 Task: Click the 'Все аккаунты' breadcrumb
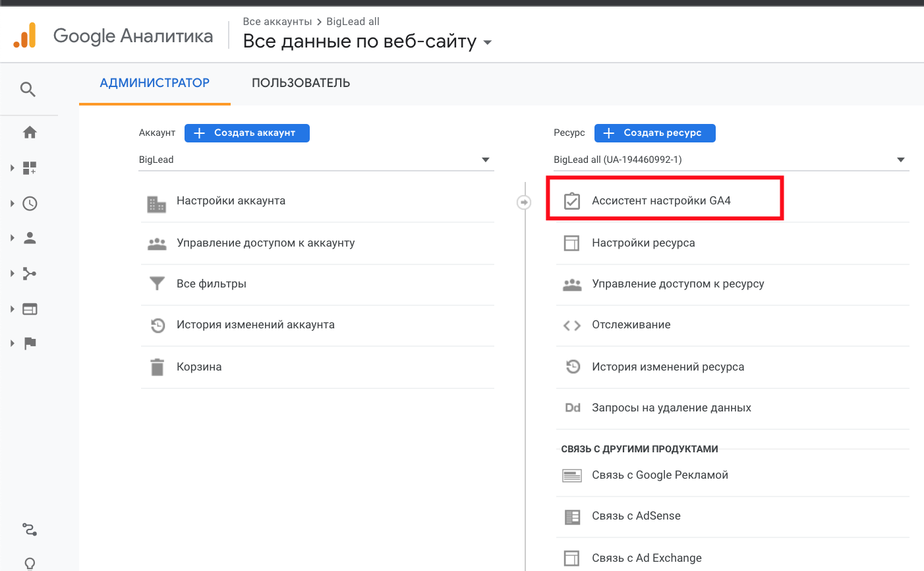coord(277,22)
